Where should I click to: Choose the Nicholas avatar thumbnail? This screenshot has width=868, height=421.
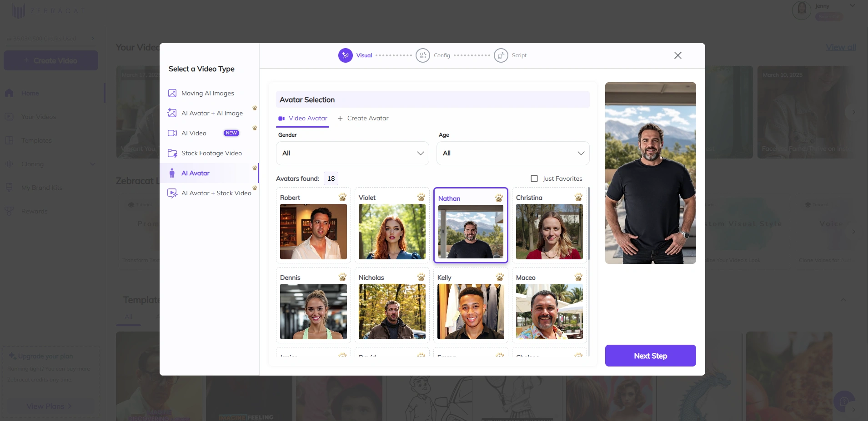click(392, 312)
